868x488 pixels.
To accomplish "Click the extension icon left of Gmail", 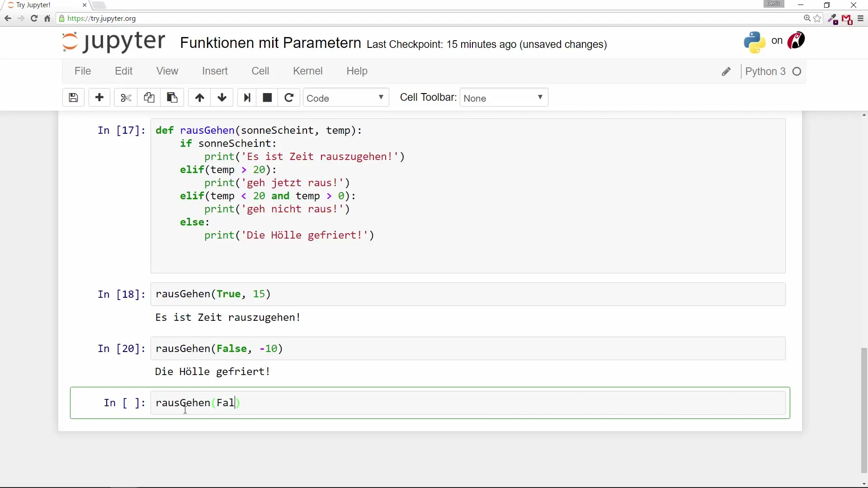I will 833,19.
